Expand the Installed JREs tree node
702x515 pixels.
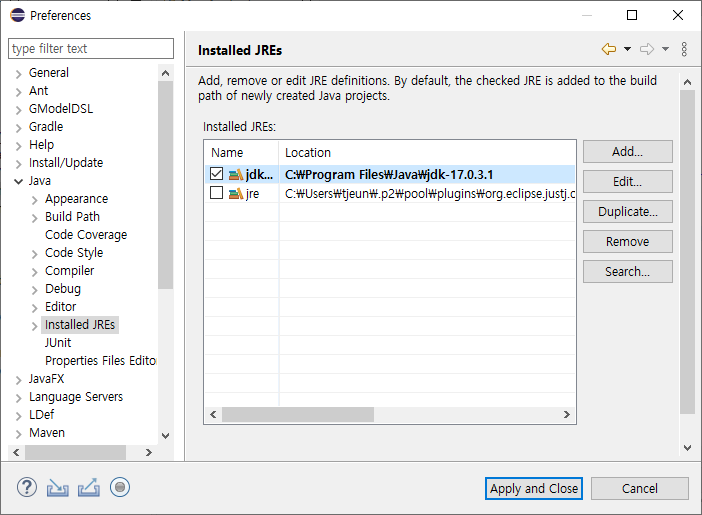(34, 325)
